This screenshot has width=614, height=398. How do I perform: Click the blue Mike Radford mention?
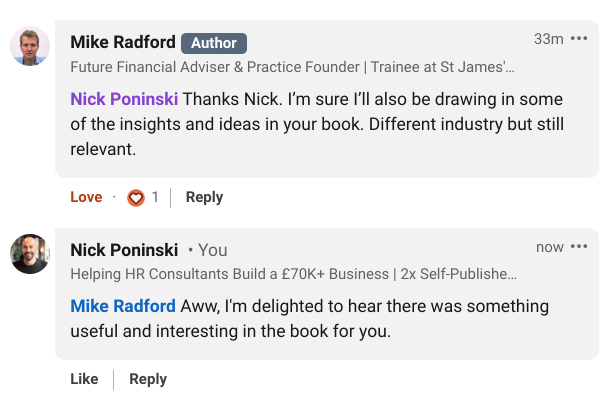click(x=123, y=306)
